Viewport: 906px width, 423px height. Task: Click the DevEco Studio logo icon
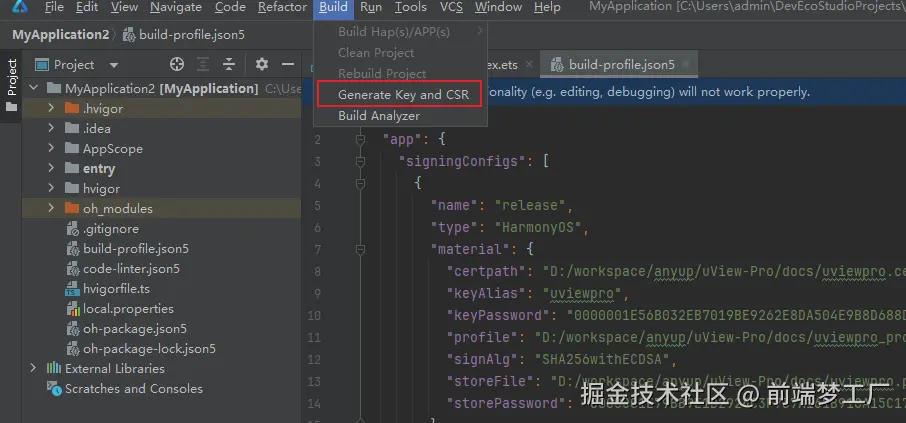tap(20, 6)
